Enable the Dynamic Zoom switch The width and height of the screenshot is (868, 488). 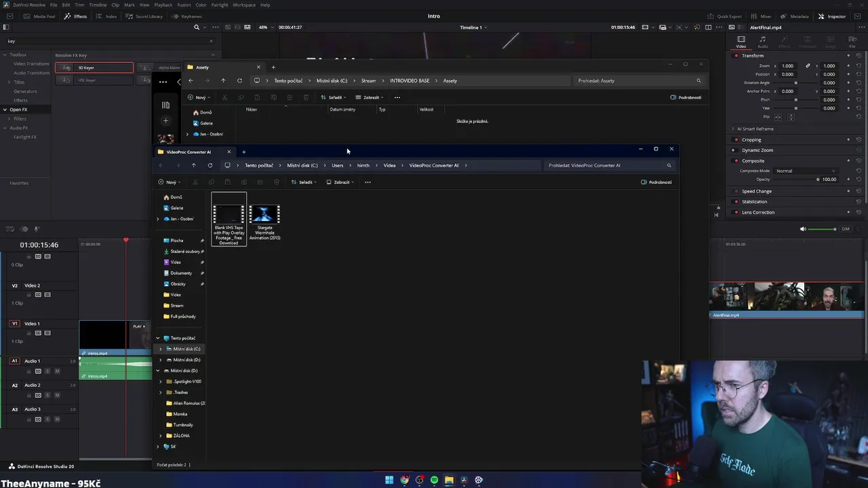pyautogui.click(x=736, y=150)
